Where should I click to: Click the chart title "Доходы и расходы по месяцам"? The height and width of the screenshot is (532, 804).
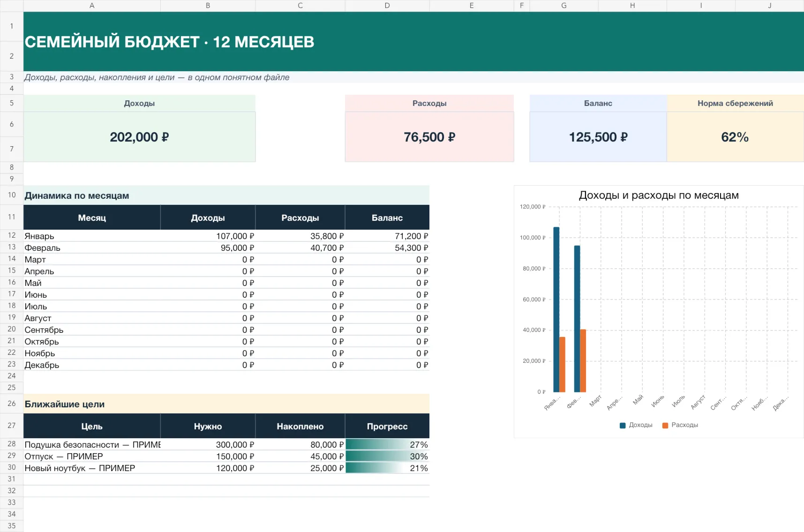pyautogui.click(x=659, y=195)
